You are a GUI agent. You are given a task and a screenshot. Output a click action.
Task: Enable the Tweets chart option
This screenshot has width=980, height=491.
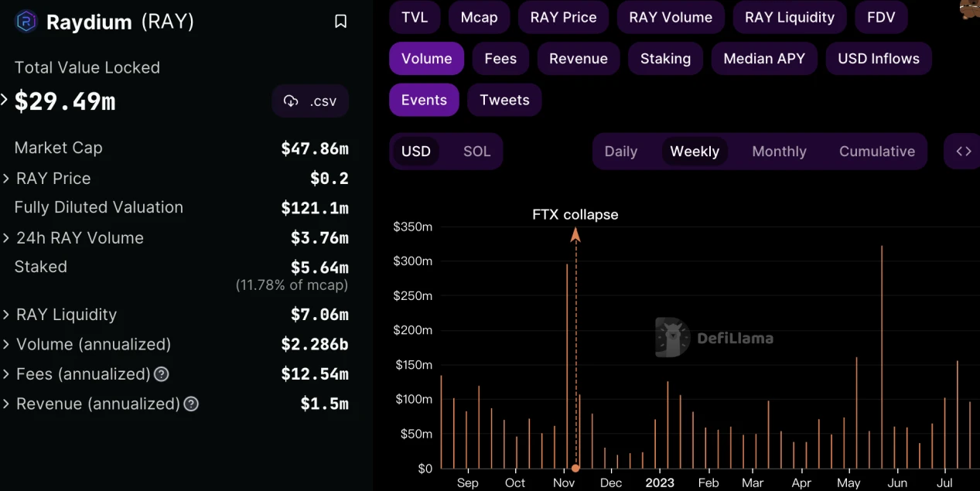click(x=504, y=101)
